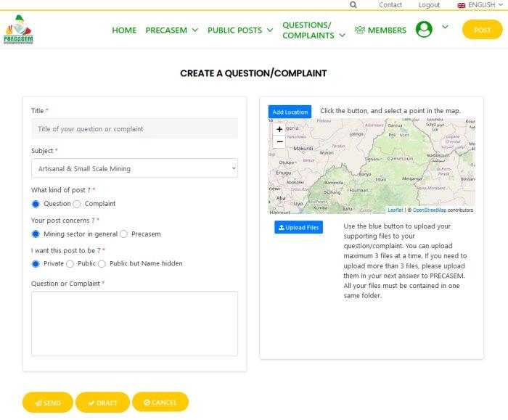Expand the user account chevron
This screenshot has width=508, height=420.
(445, 27)
